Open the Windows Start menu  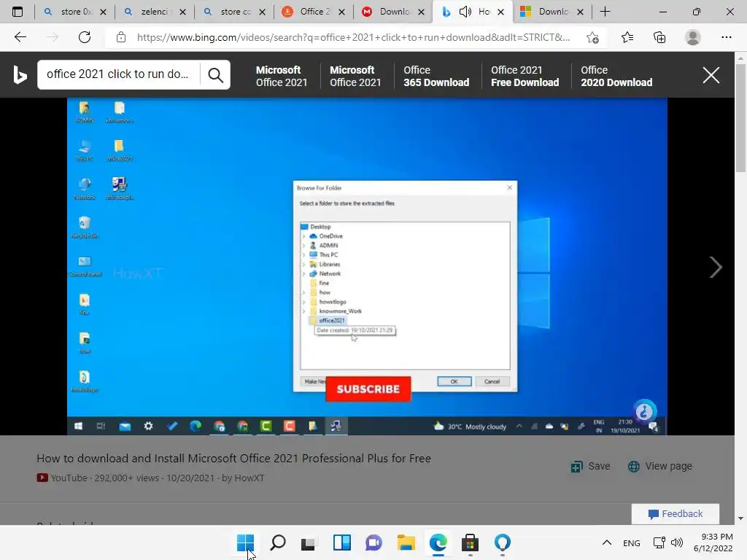tap(245, 542)
